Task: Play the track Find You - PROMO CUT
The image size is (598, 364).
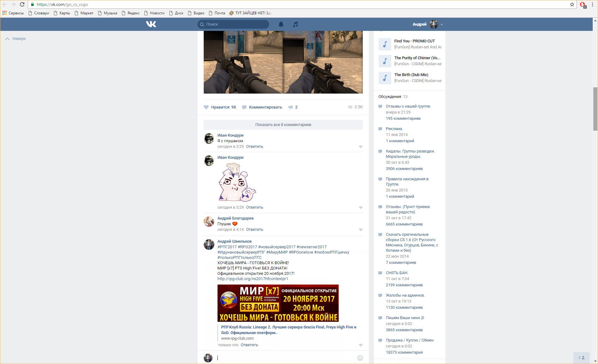Action: (x=385, y=44)
